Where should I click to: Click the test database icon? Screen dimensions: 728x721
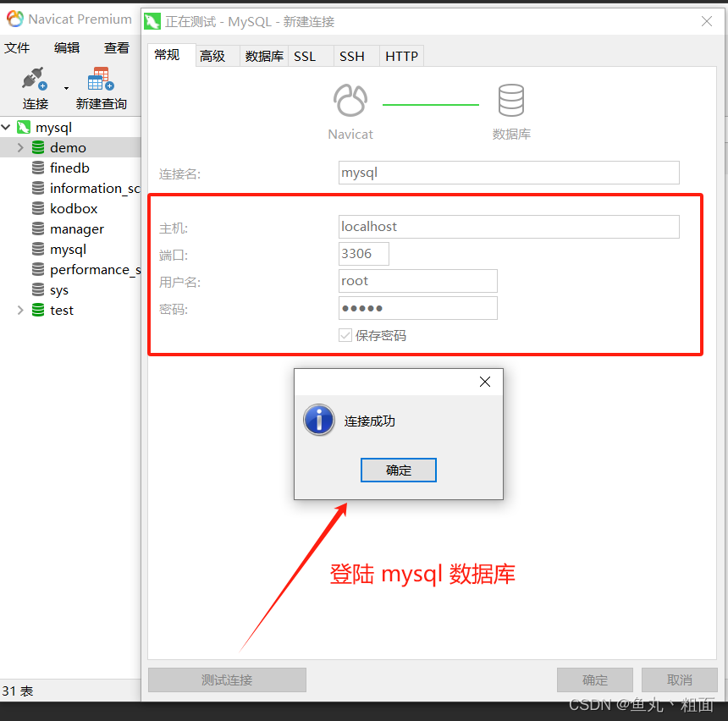click(38, 310)
